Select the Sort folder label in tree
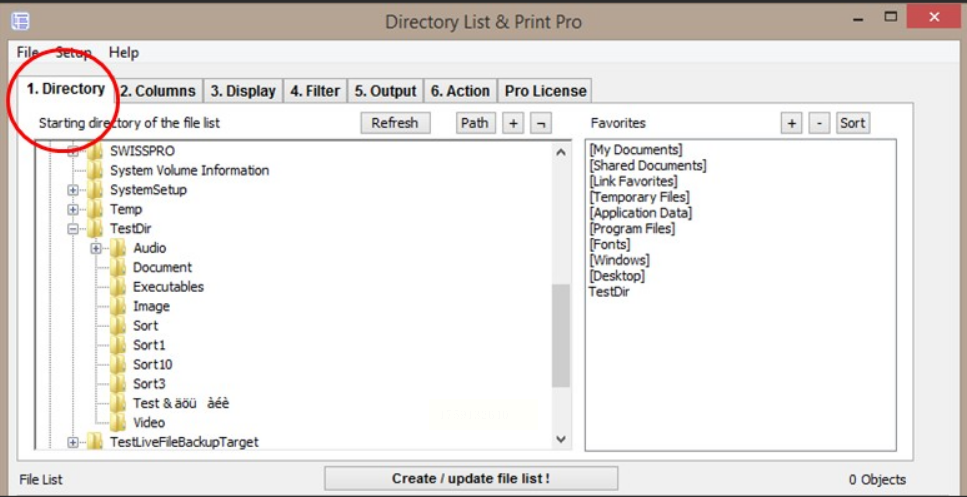The height and width of the screenshot is (497, 967). [146, 326]
